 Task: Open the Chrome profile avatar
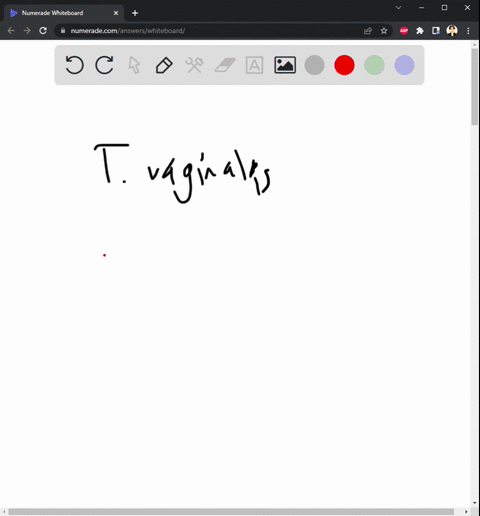tap(452, 31)
